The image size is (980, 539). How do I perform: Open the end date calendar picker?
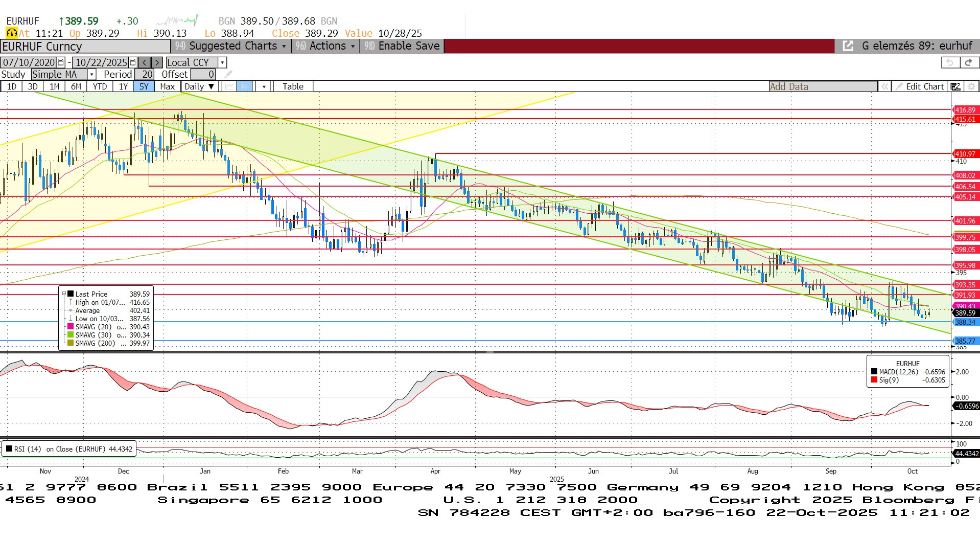tap(133, 62)
